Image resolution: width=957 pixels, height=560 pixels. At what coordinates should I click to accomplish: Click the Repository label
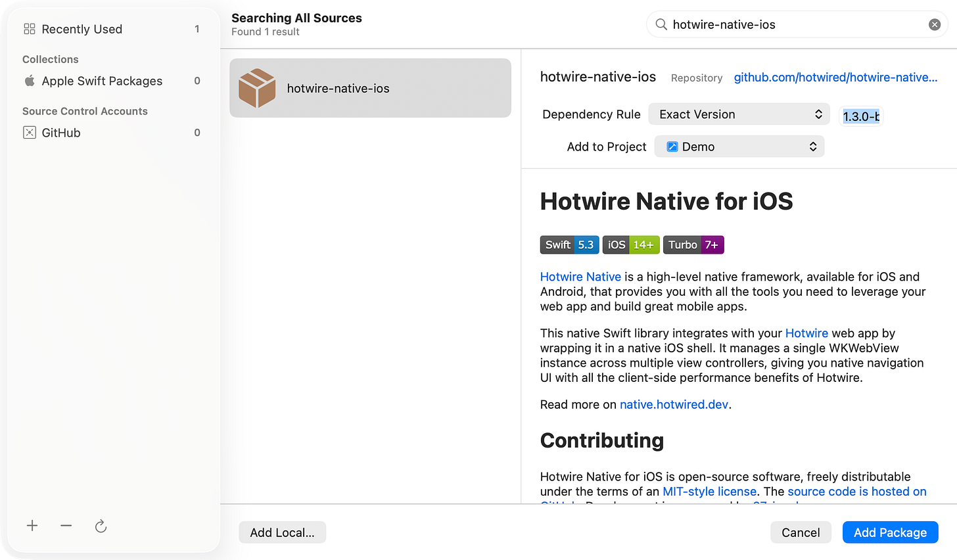[x=697, y=78]
